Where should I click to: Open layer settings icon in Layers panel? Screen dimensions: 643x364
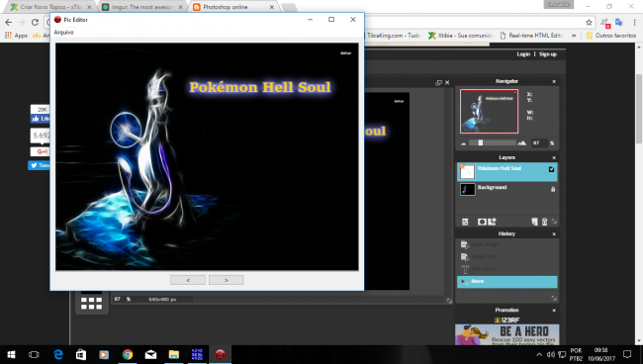pyautogui.click(x=465, y=222)
